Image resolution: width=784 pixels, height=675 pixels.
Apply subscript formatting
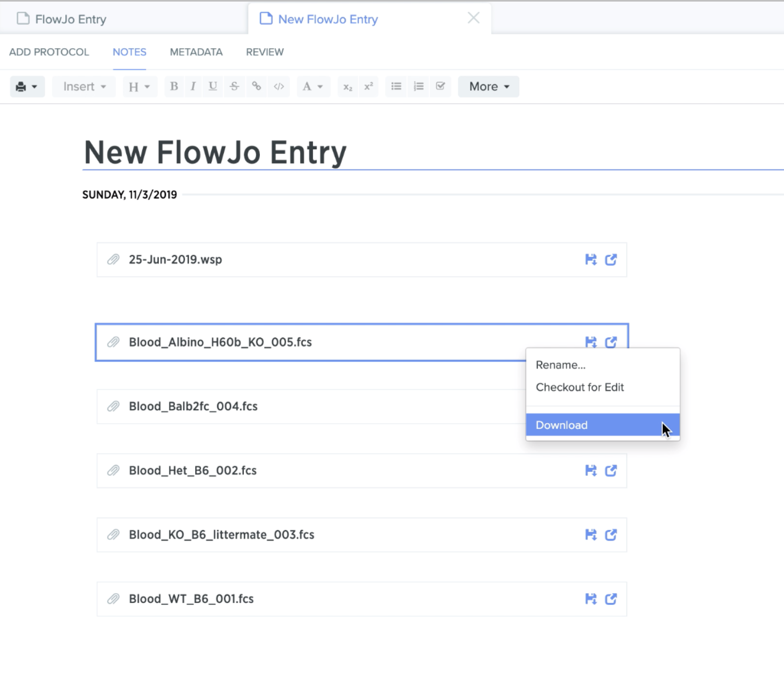pos(348,87)
